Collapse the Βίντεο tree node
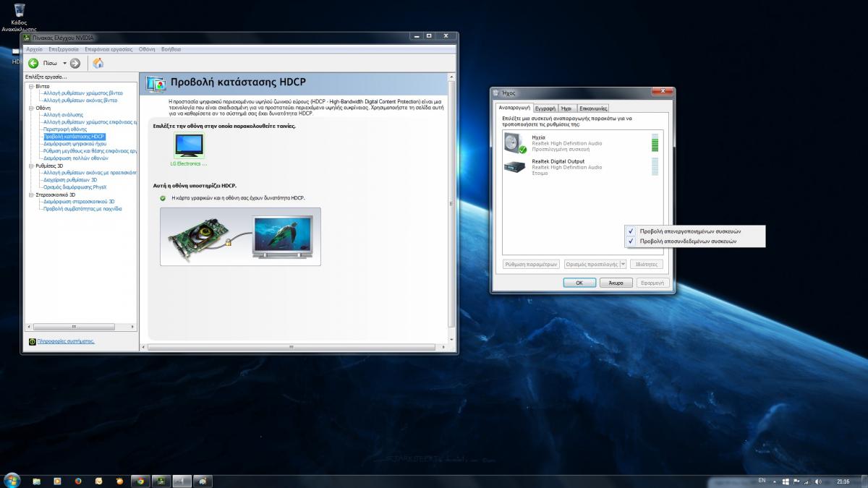868x488 pixels. coord(31,86)
